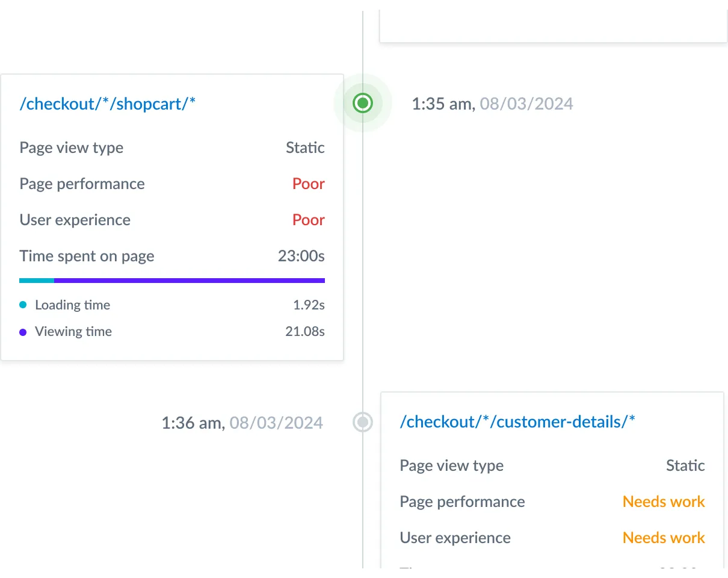The image size is (728, 578).
Task: Click the vertical timeline line
Action: (x=363, y=271)
